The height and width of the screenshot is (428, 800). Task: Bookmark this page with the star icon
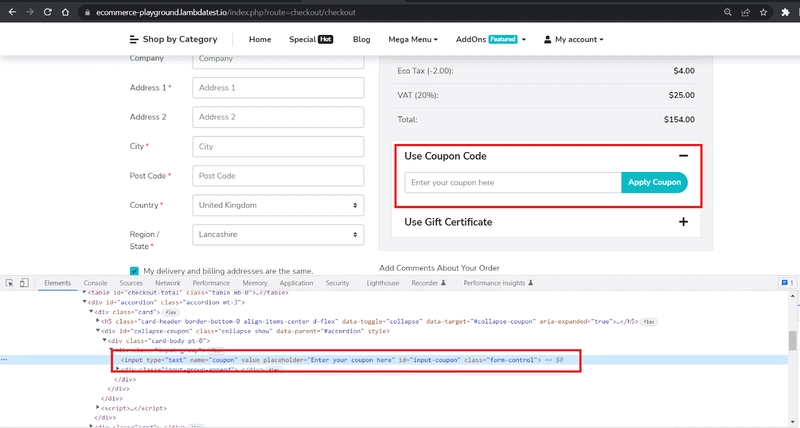763,12
